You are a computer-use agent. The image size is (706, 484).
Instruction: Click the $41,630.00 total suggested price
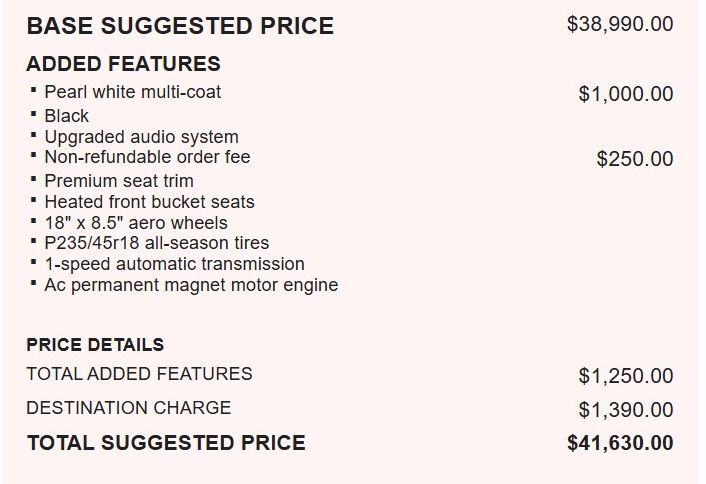pyautogui.click(x=620, y=443)
